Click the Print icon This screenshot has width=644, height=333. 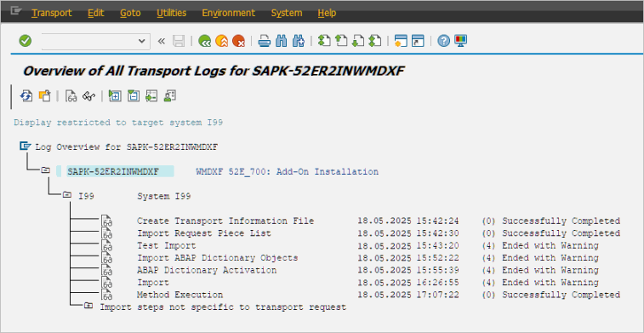point(264,41)
